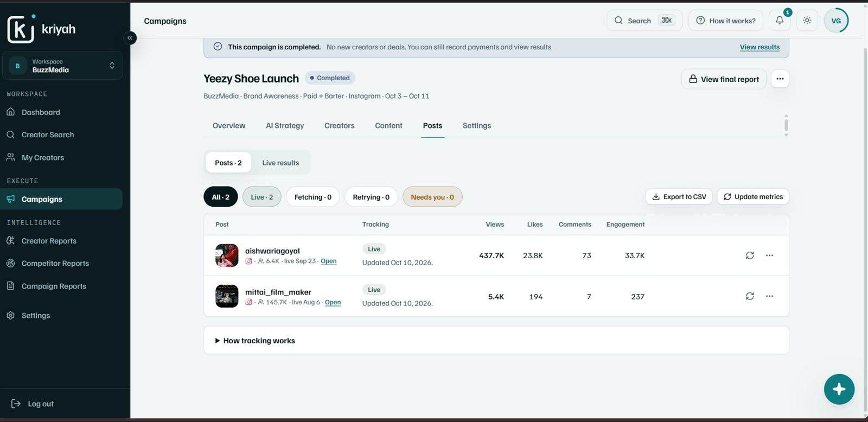
Task: Switch to campaign Settings tab
Action: [477, 125]
